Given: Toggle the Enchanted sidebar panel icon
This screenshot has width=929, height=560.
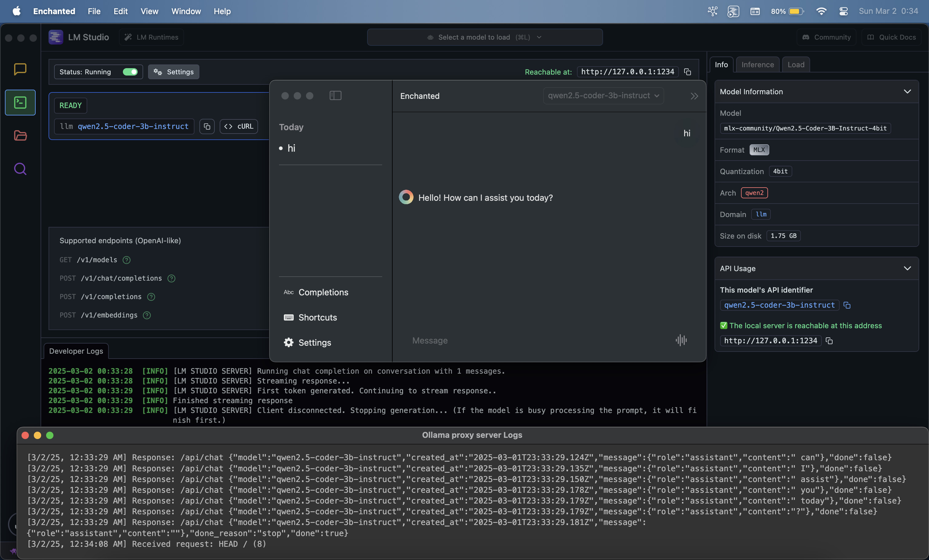Looking at the screenshot, I should coord(335,96).
